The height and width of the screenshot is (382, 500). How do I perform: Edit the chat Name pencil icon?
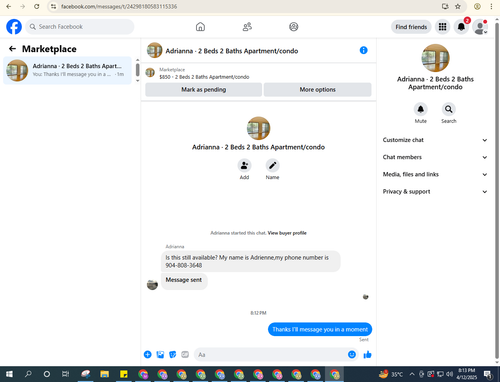(272, 165)
